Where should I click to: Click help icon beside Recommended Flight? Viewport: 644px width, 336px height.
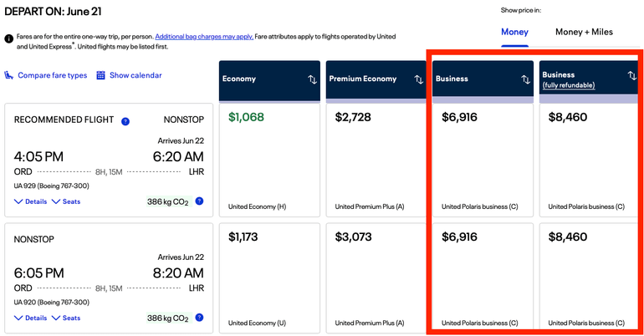(125, 121)
